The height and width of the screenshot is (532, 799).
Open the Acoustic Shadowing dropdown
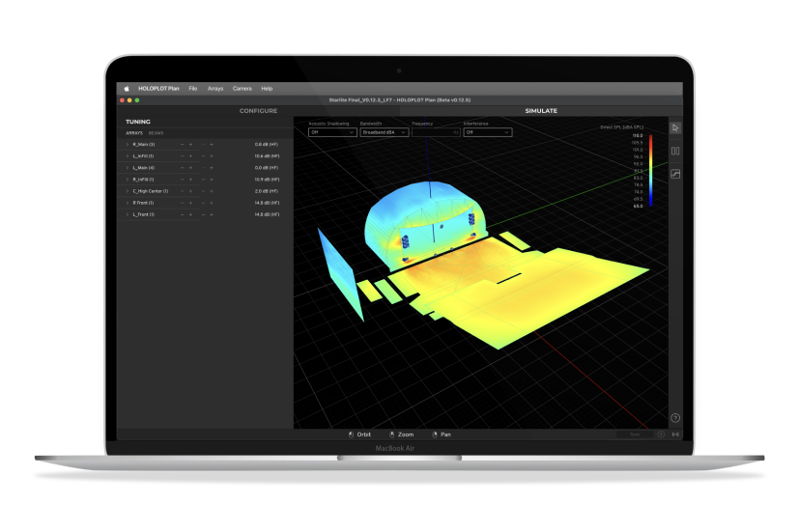(332, 132)
